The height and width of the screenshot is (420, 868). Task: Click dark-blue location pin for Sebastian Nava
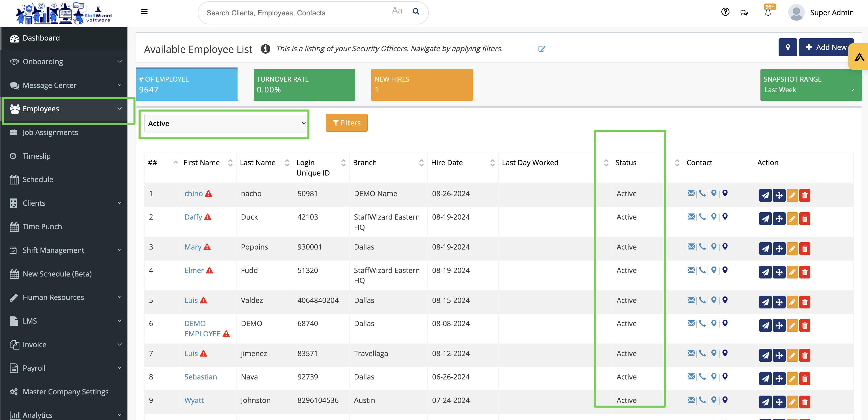725,376
